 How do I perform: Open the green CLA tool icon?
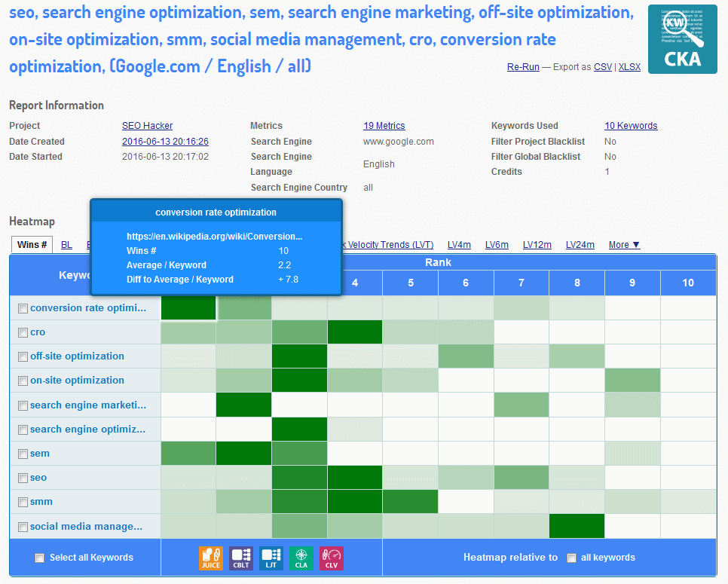point(301,558)
